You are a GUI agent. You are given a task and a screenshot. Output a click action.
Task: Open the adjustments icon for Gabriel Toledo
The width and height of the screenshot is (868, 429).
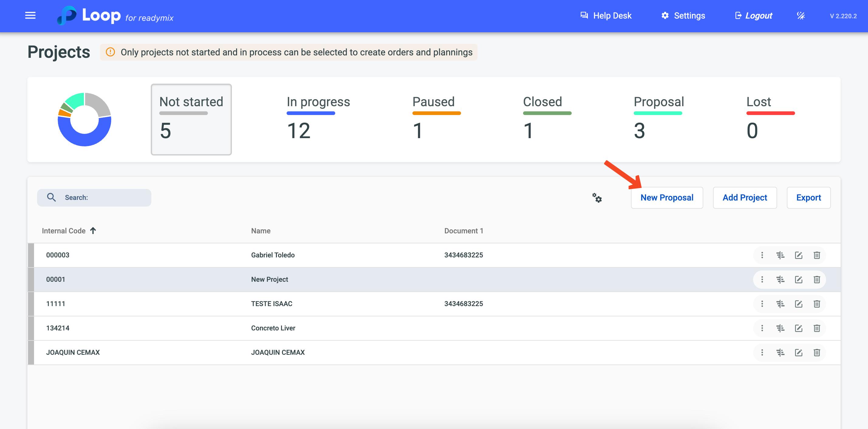780,255
